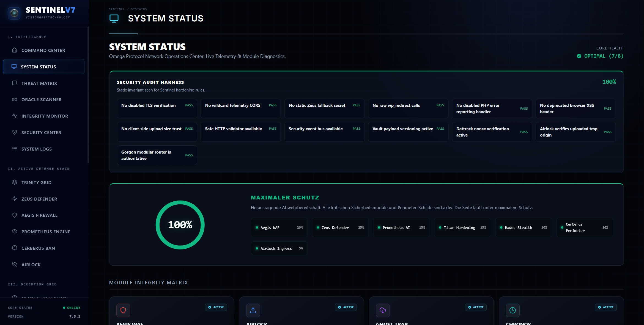Click the 100% protection score ring
This screenshot has width=644, height=325.
[180, 225]
